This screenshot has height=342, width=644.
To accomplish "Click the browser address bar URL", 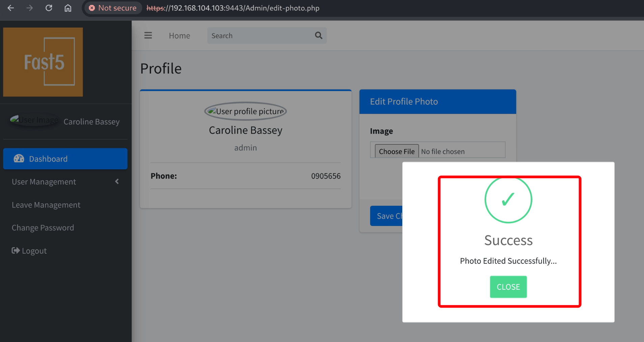I will click(x=233, y=8).
